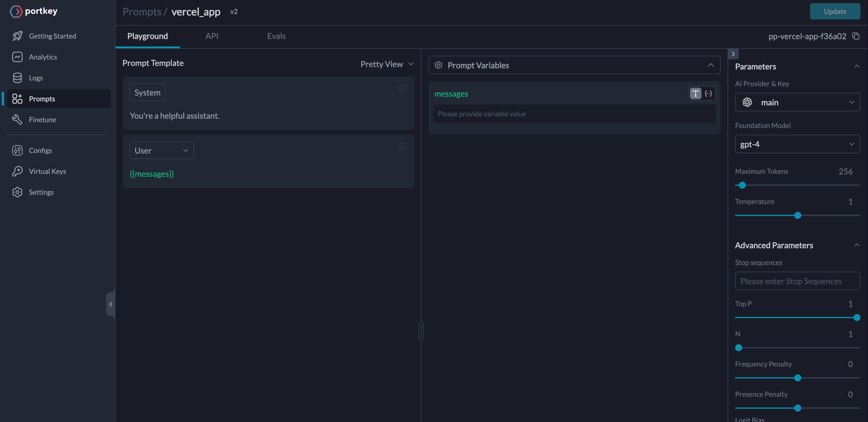Click the copy prompt ID icon
Screen dimensions: 868x422
[x=856, y=36]
